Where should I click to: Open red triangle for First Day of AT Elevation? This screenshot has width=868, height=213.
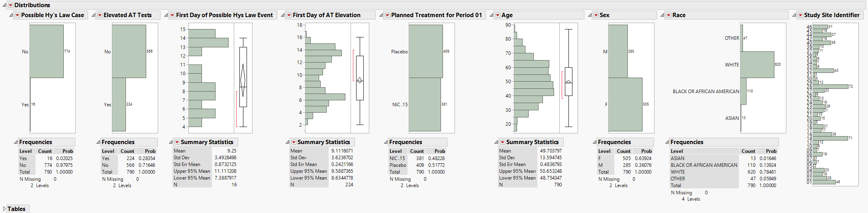click(x=289, y=15)
